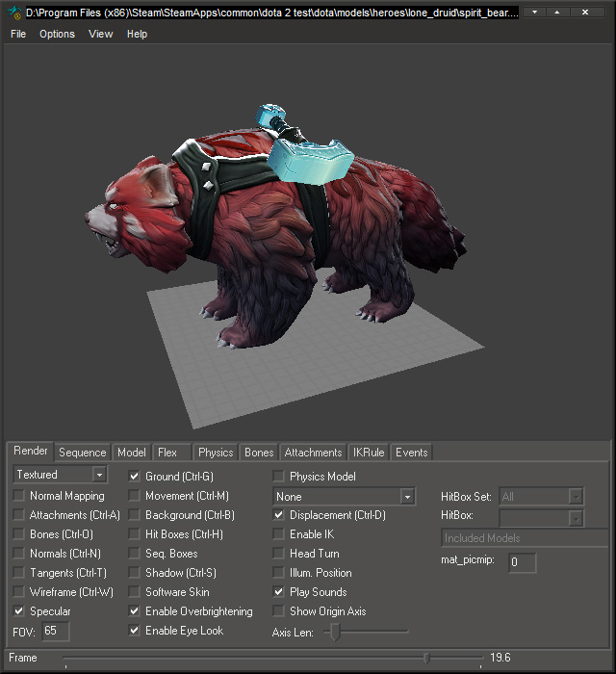The height and width of the screenshot is (674, 616).
Task: Uncheck Ground (Ctrl-G) checkbox
Action: [135, 477]
